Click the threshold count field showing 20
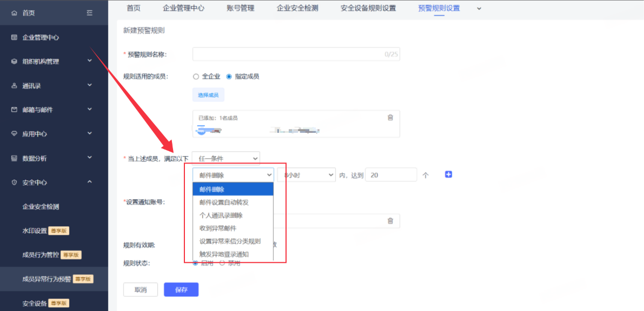The image size is (644, 311). click(390, 175)
